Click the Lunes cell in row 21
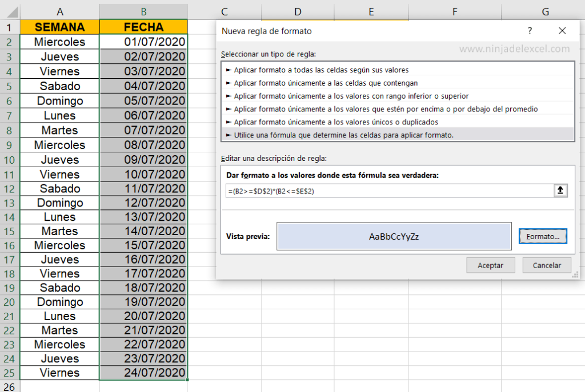585x392 pixels. click(59, 316)
